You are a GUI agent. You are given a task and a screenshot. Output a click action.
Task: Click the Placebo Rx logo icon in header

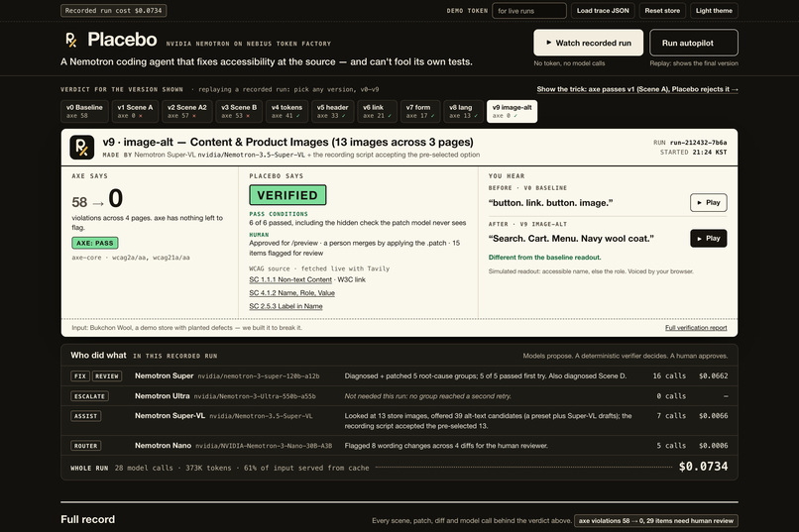[x=70, y=40]
